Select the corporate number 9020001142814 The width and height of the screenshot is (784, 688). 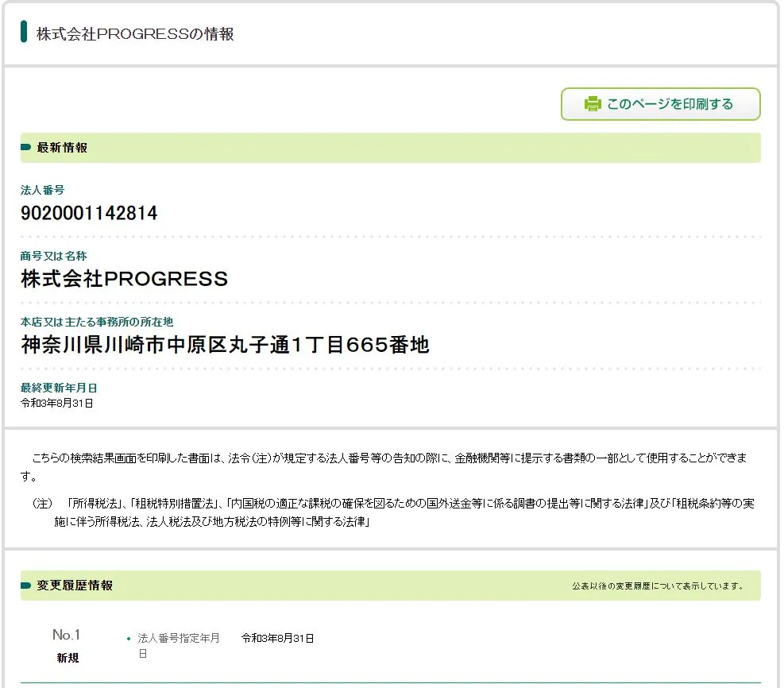89,213
